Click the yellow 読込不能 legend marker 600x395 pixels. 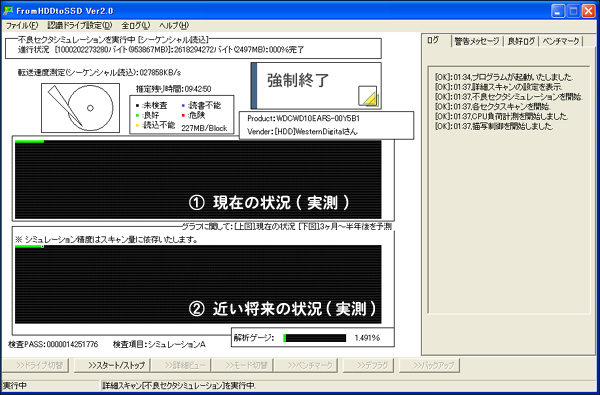(137, 125)
